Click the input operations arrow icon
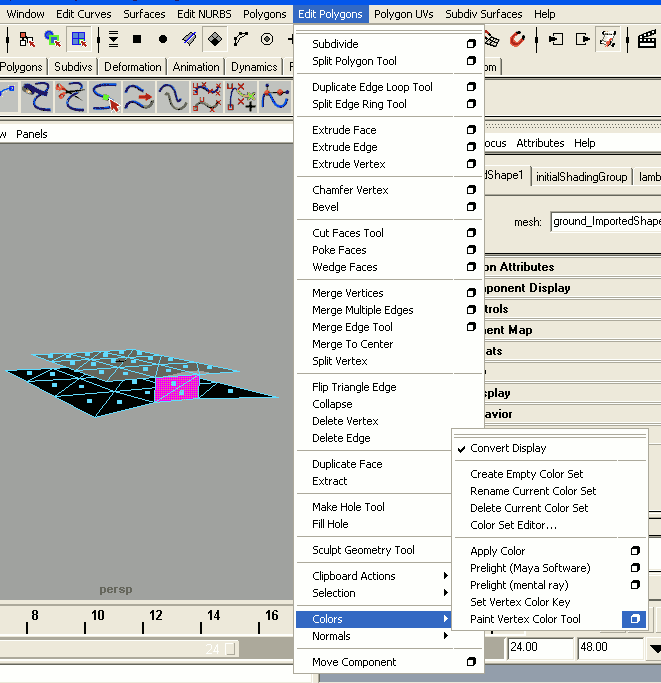The width and height of the screenshot is (661, 683). [x=556, y=39]
